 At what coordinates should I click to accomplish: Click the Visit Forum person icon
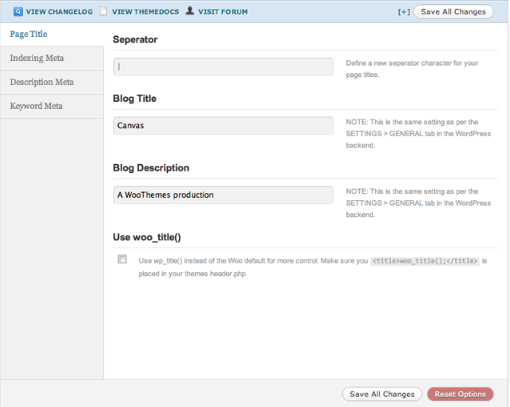(190, 11)
